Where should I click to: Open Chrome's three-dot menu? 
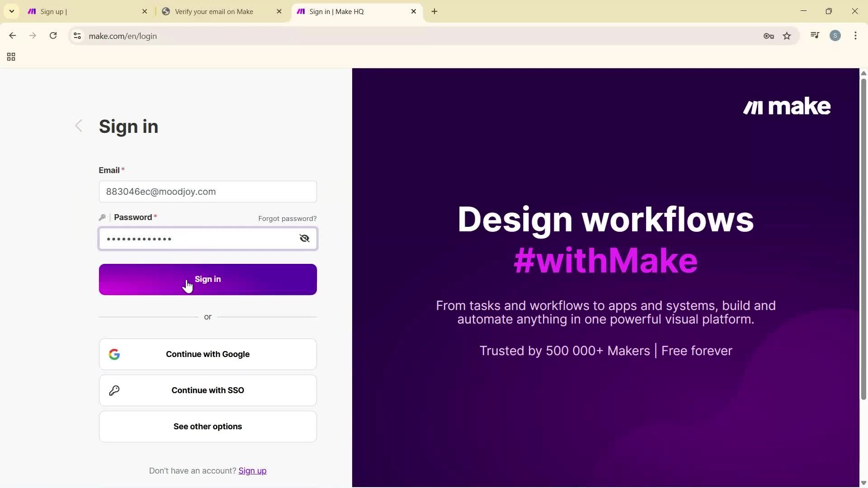coord(856,36)
